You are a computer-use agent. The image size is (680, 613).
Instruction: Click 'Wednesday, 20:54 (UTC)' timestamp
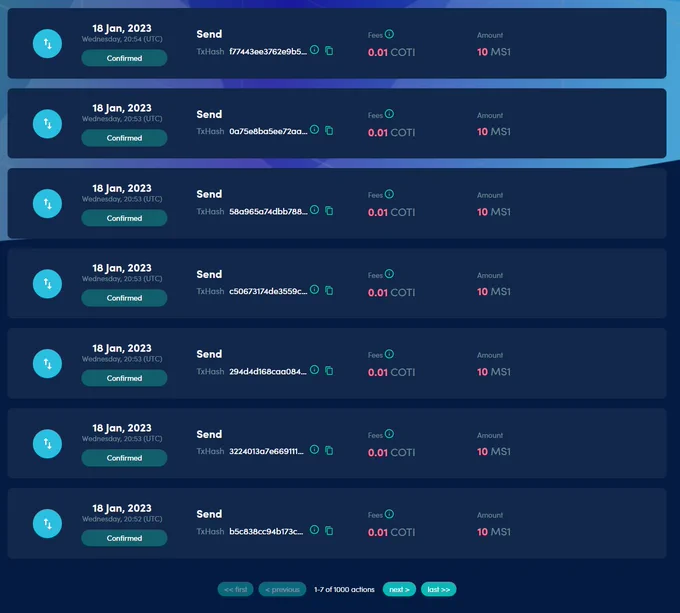pyautogui.click(x=122, y=39)
